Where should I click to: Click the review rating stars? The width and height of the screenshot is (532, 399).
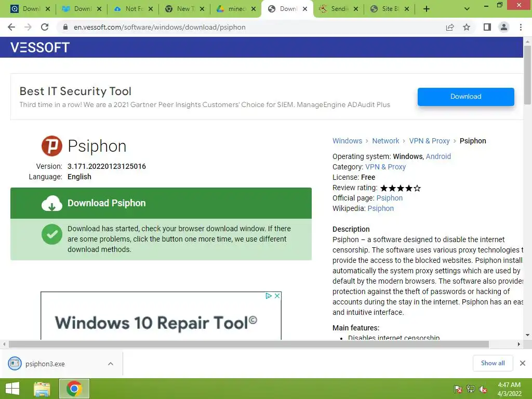coord(401,188)
